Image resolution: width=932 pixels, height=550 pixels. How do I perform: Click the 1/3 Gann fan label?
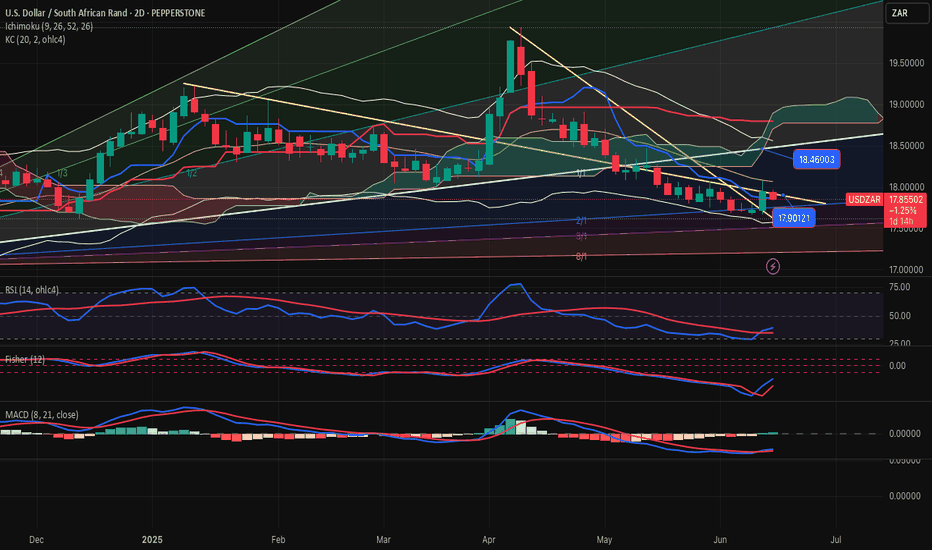click(62, 173)
